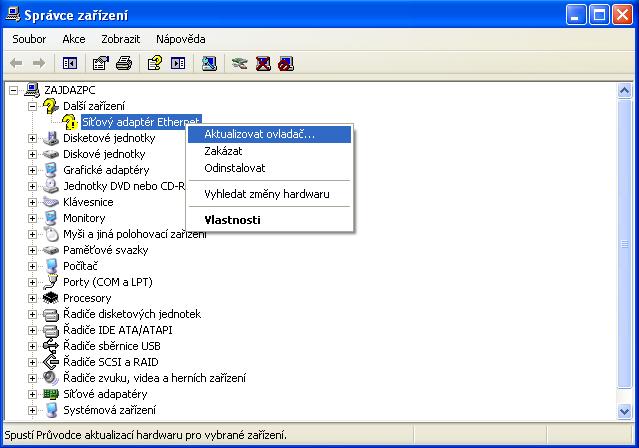Viewport: 639px width, 448px height.
Task: Click the Uninstall toolbar icon with red X
Action: click(263, 63)
